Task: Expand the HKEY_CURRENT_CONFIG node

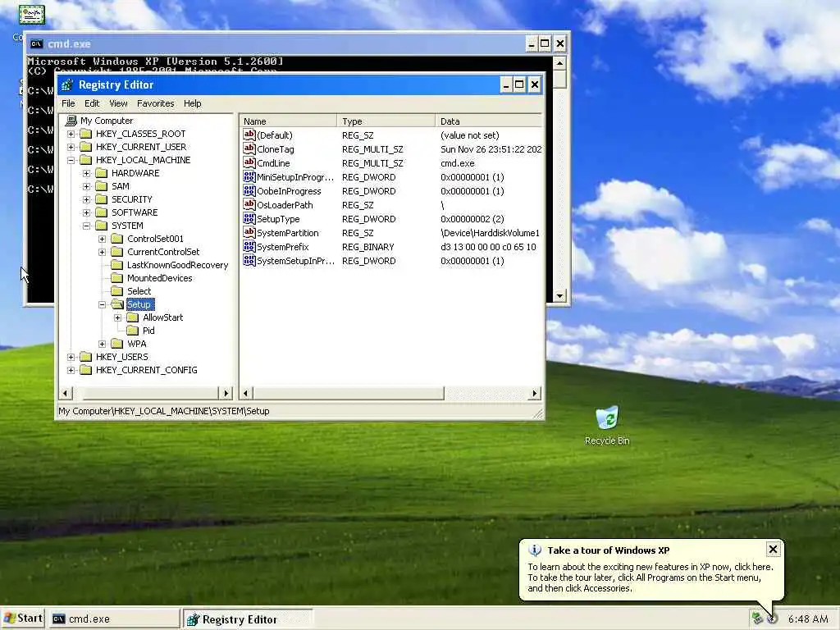Action: 71,370
